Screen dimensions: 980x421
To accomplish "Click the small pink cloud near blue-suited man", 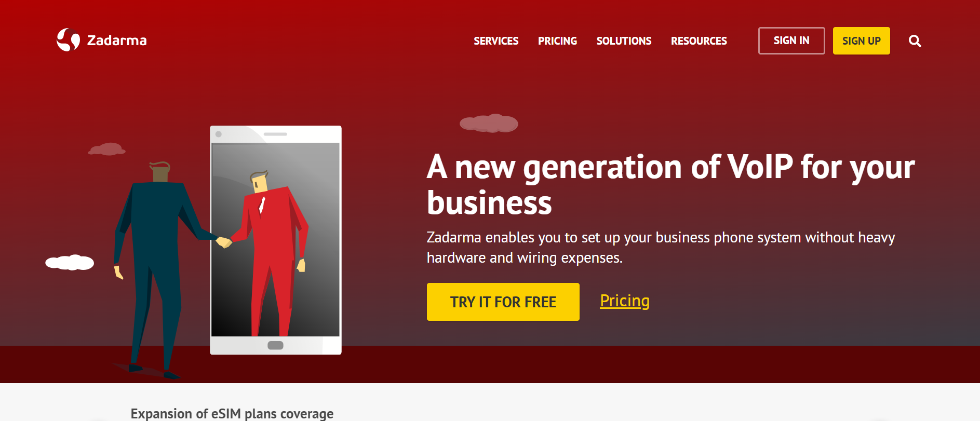I will click(107, 149).
